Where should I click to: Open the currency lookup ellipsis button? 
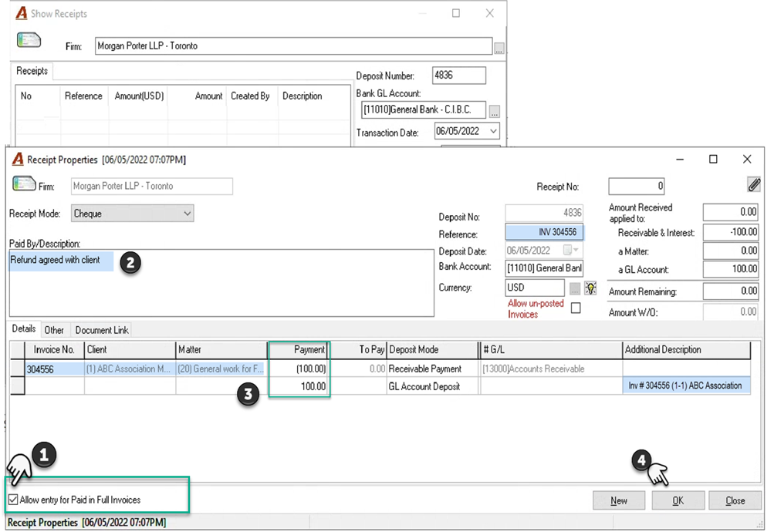coord(575,288)
